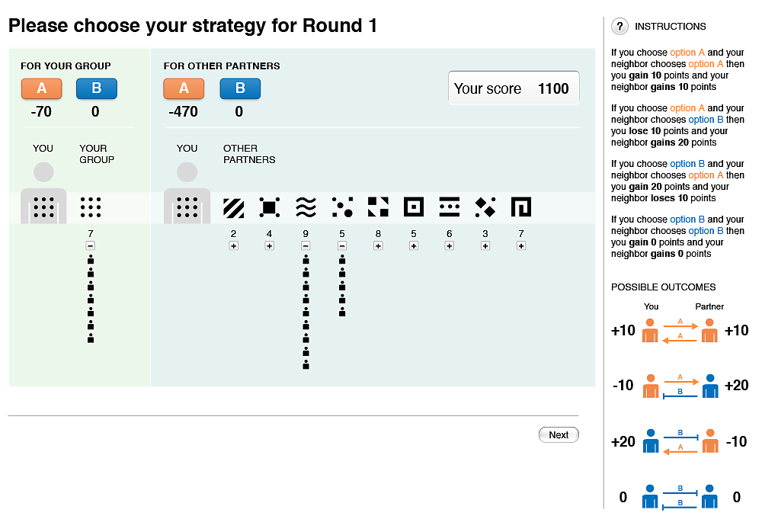Expand the spiral maze group of 7
This screenshot has height=532, width=762.
[x=521, y=246]
